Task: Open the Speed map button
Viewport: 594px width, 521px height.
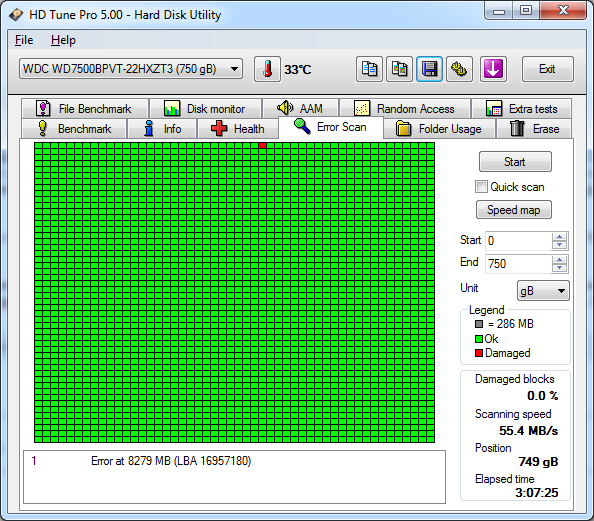Action: [x=513, y=210]
